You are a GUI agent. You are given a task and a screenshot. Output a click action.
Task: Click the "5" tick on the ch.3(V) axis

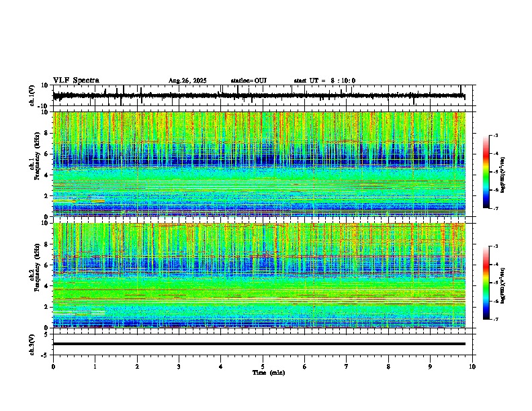46,334
